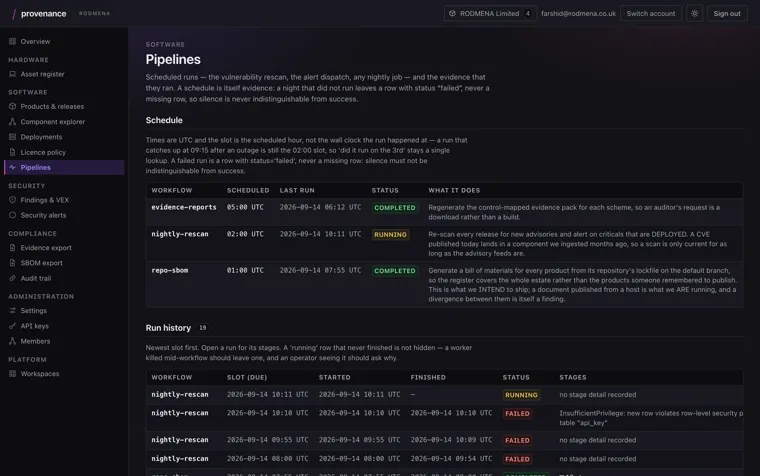760x476 pixels.
Task: Click the Switch account button
Action: coord(650,14)
